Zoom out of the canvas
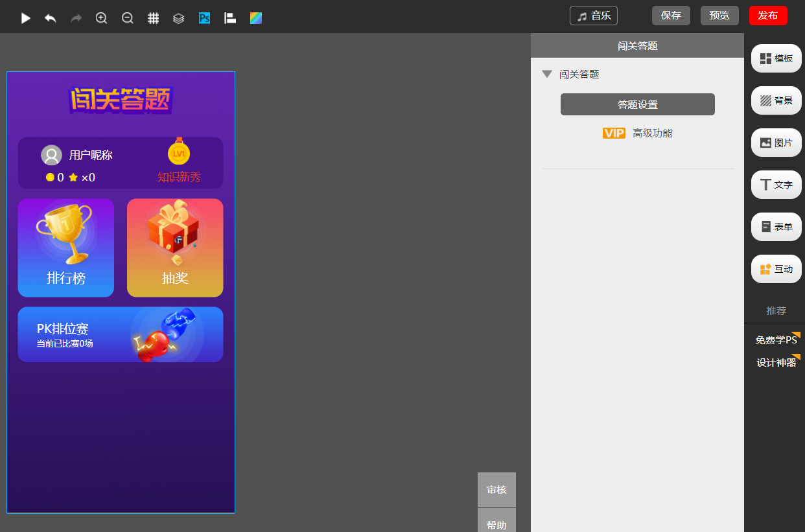805x532 pixels. (128, 18)
